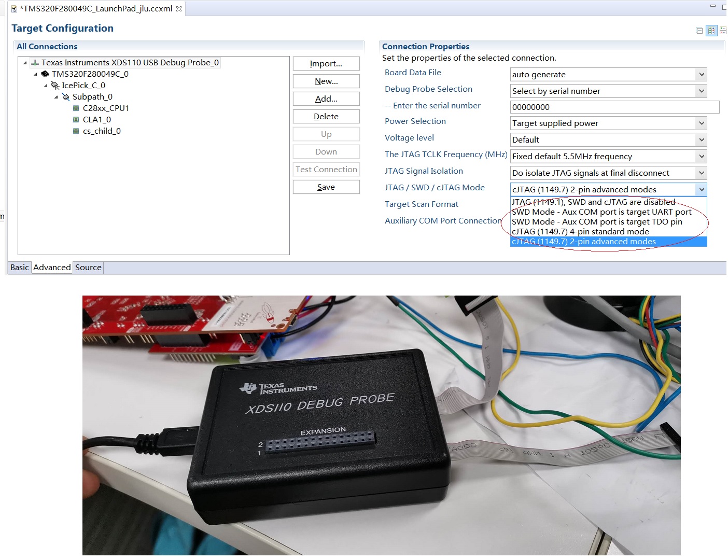728x560 pixels.
Task: Click the XDS110 debug probe photo
Action: point(381,425)
